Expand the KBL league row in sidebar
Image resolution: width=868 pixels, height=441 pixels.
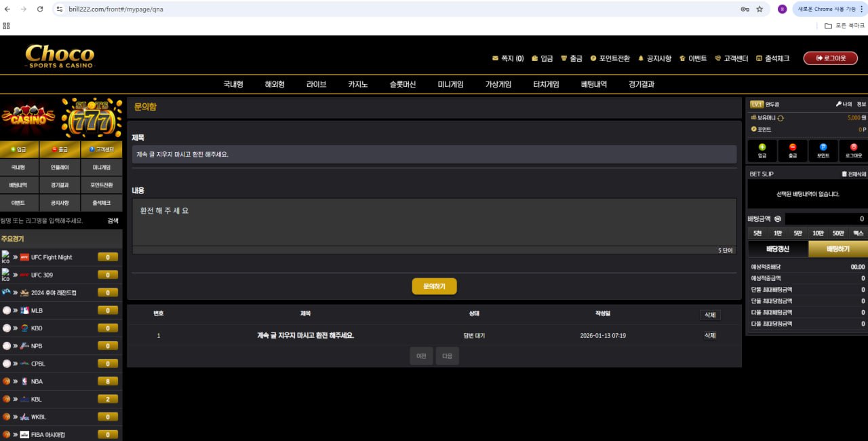click(x=61, y=399)
